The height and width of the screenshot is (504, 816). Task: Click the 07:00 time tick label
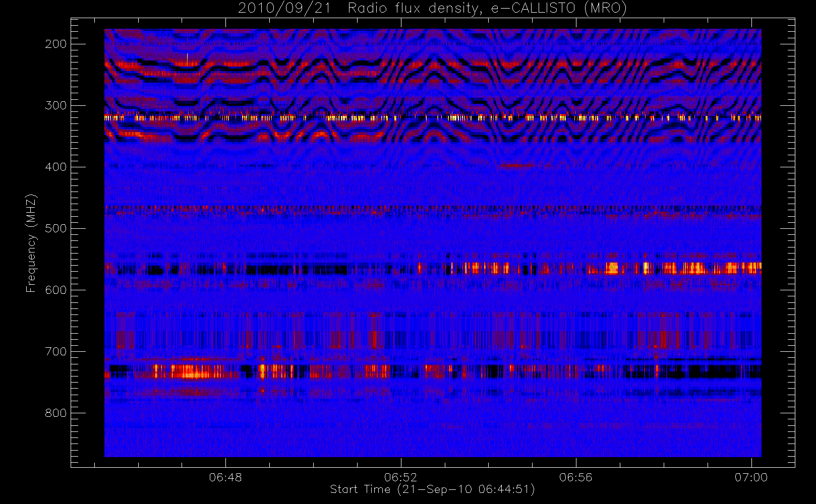pyautogui.click(x=751, y=477)
